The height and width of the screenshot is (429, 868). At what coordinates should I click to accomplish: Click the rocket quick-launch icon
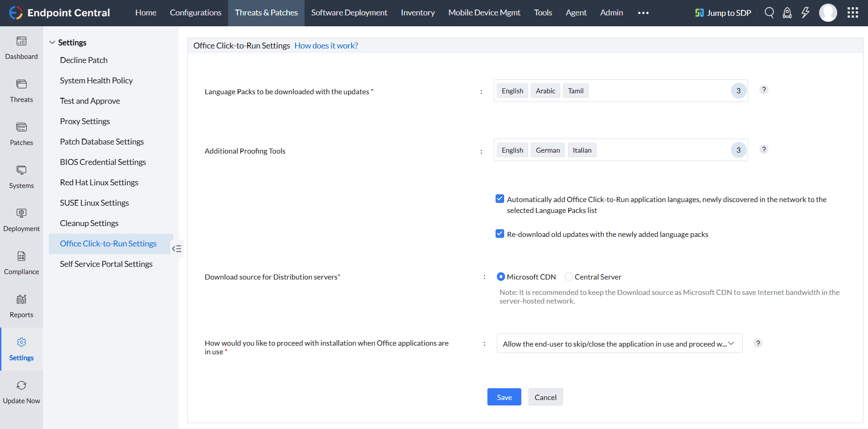click(x=787, y=13)
